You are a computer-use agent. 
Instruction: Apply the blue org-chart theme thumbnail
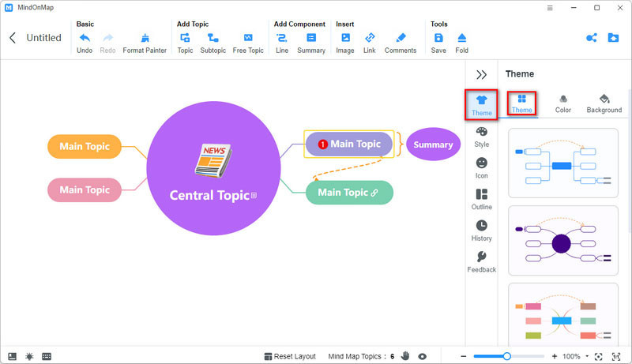pos(563,163)
